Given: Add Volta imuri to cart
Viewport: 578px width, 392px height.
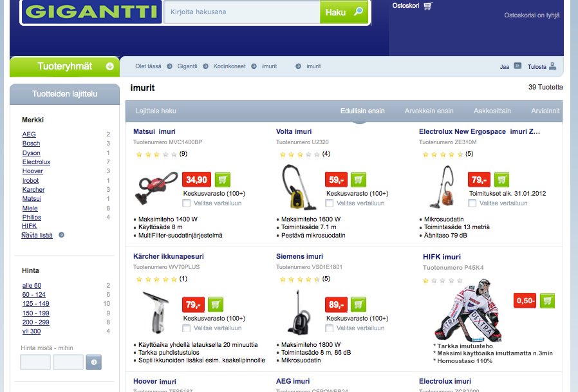Looking at the screenshot, I should (x=359, y=180).
